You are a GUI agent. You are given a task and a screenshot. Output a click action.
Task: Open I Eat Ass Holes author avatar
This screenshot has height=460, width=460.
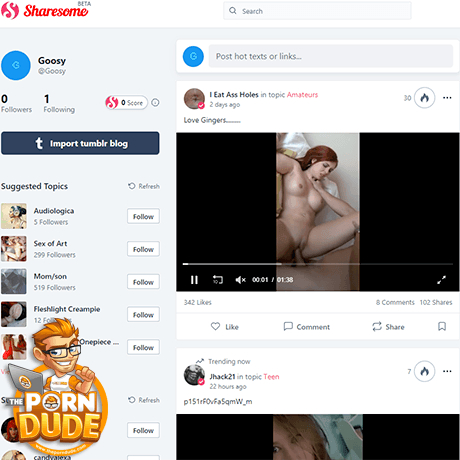point(194,99)
